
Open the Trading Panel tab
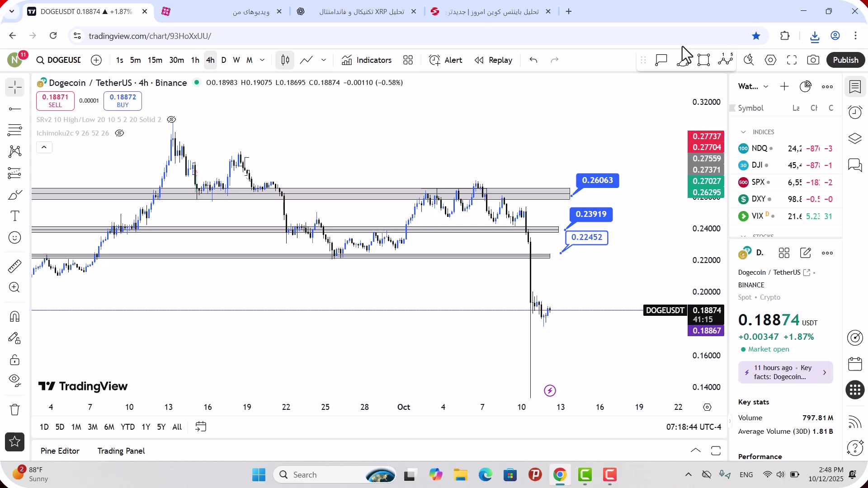pyautogui.click(x=121, y=451)
